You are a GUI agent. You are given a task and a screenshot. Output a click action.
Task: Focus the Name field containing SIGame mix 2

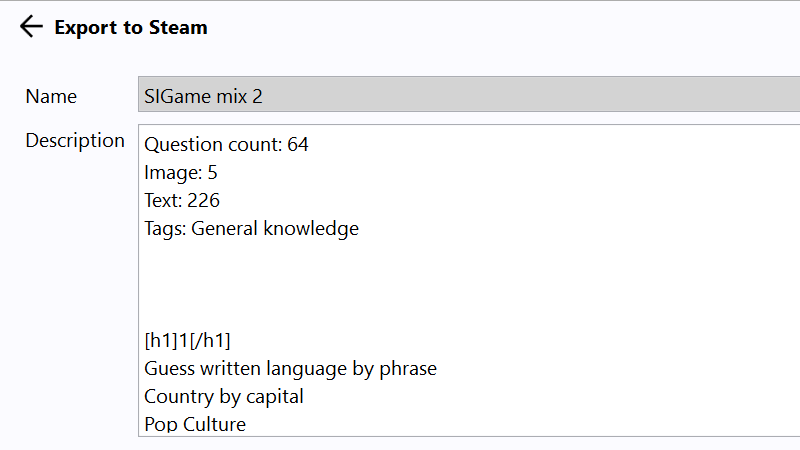(469, 94)
